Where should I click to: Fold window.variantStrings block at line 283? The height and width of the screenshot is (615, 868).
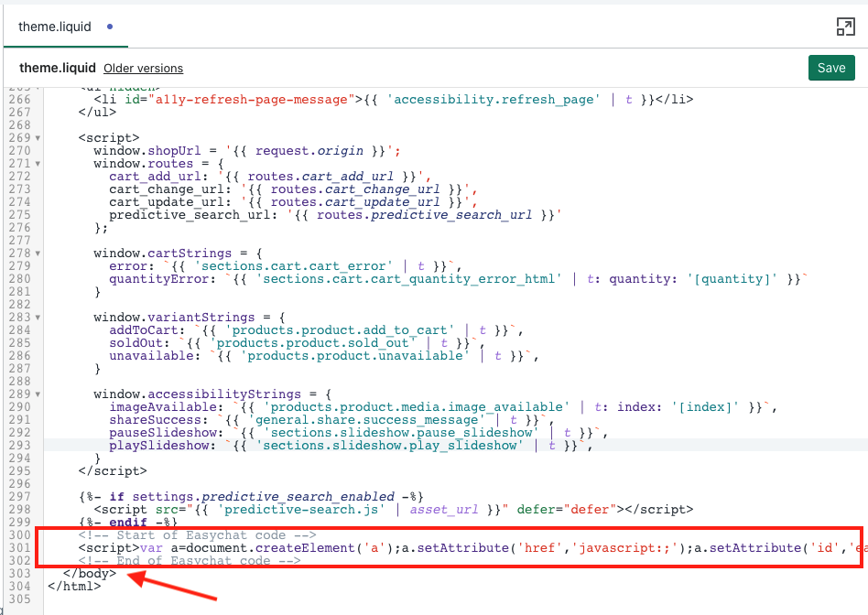click(x=38, y=318)
